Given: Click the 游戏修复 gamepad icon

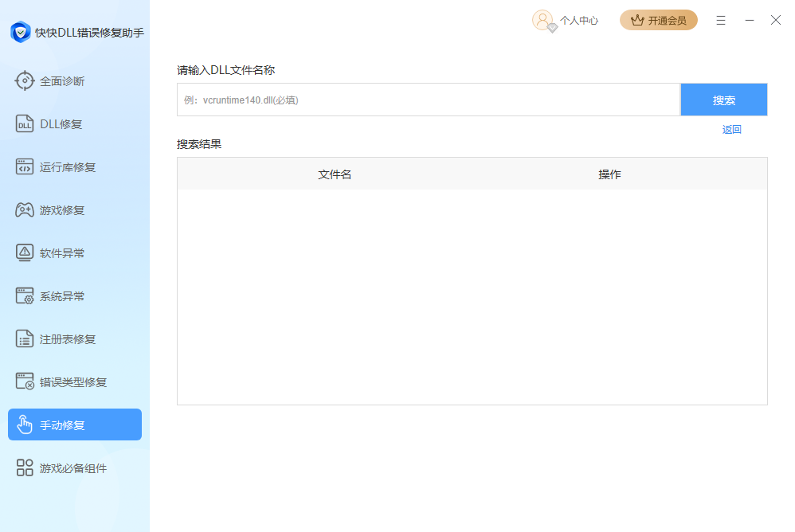Looking at the screenshot, I should point(25,209).
